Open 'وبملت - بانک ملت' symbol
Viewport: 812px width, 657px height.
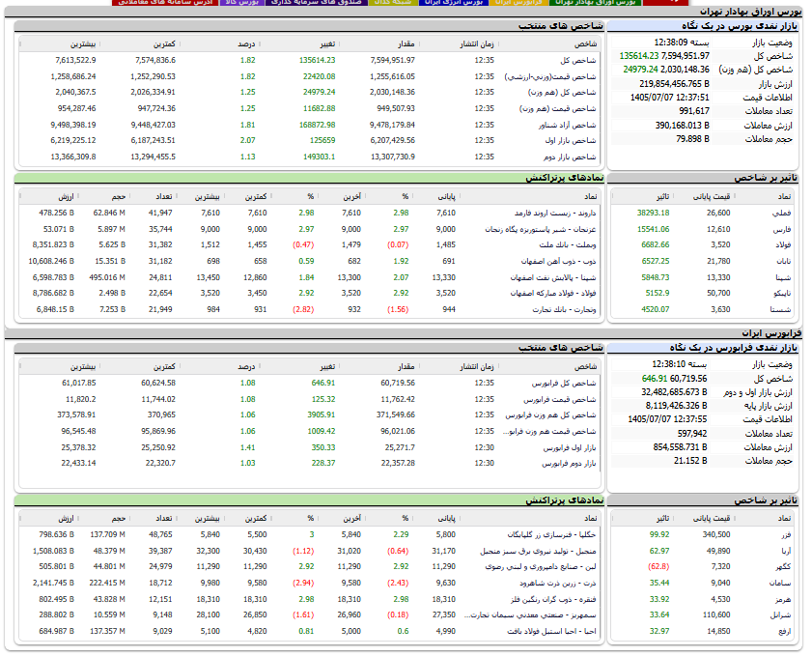pyautogui.click(x=568, y=244)
